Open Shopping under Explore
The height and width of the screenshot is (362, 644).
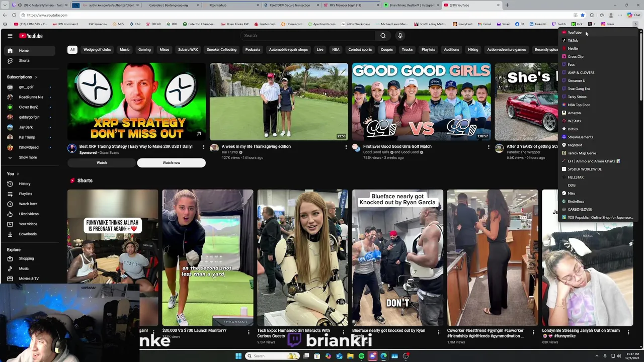pyautogui.click(x=30, y=258)
